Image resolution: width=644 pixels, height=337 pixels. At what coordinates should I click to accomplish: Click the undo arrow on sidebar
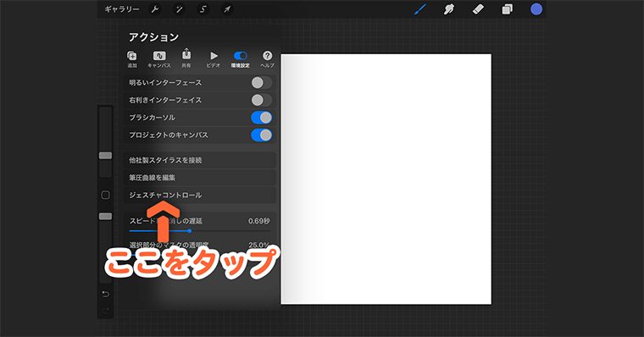pos(105,294)
